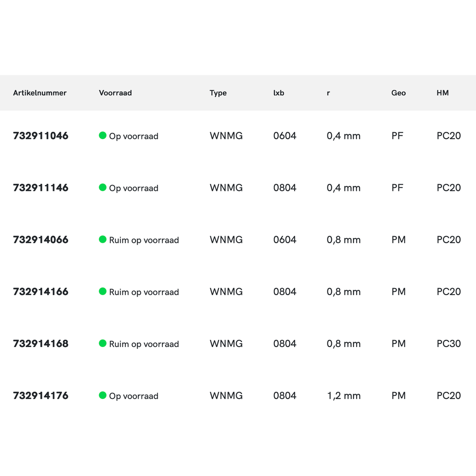
Task: Open article number 732914176
Action: pos(40,395)
